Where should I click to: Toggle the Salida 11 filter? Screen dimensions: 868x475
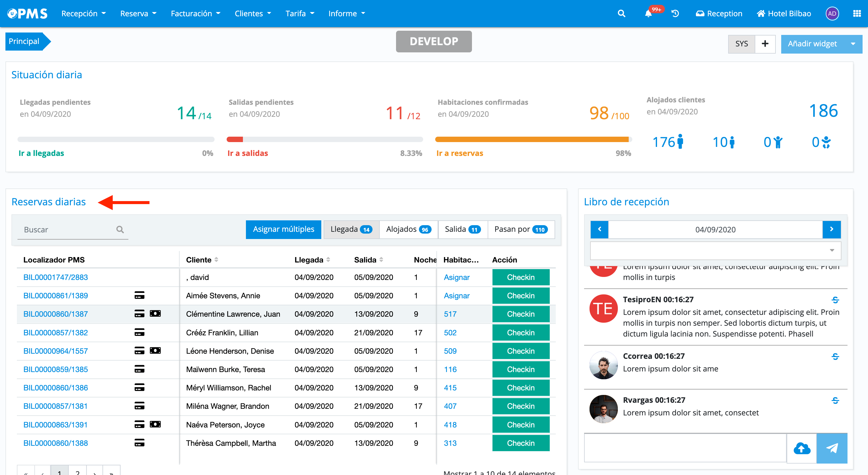[463, 229]
